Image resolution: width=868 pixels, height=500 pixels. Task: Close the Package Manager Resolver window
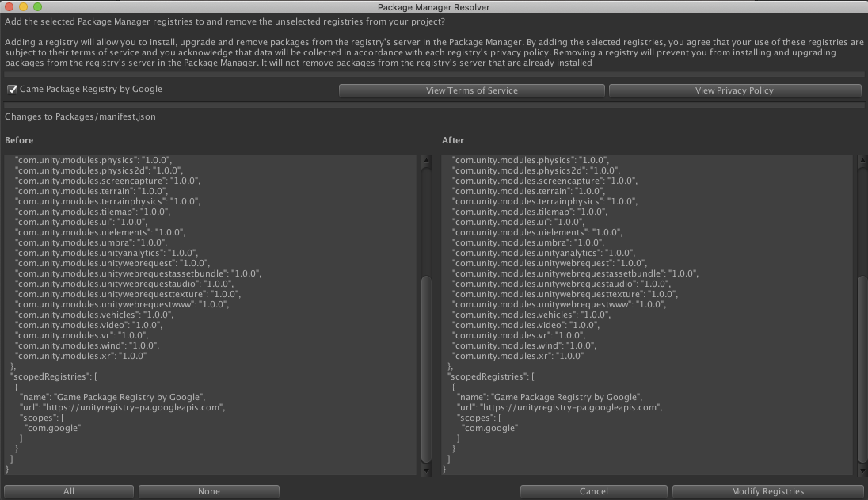click(10, 7)
